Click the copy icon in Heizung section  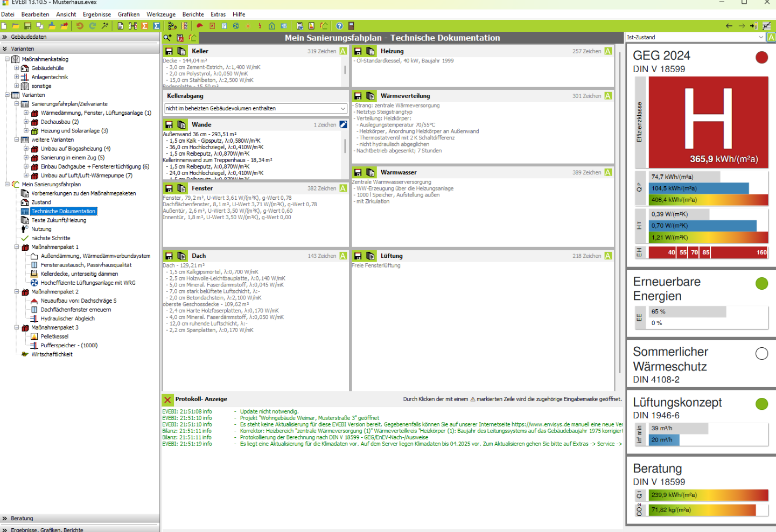(x=370, y=51)
